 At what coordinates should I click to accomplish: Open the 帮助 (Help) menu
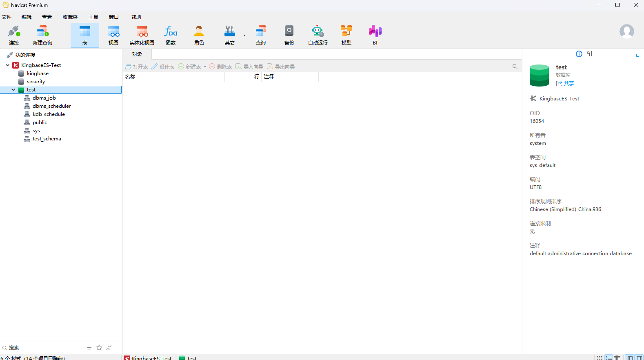coord(136,17)
